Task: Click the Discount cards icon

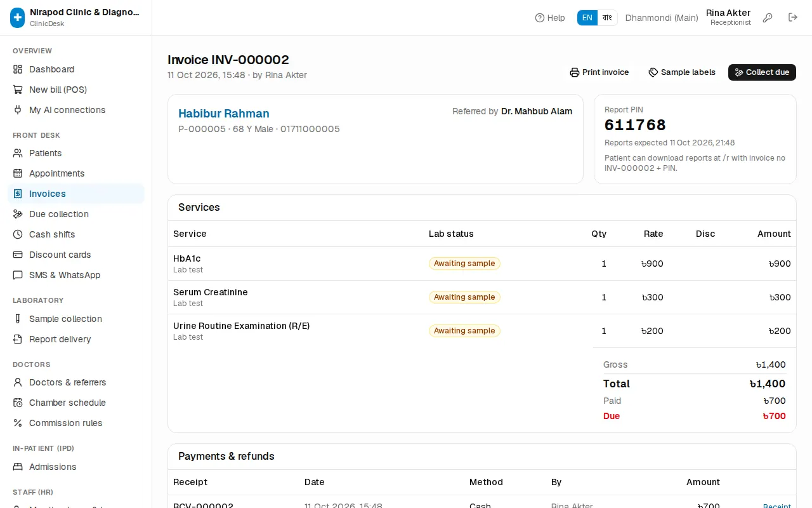Action: pyautogui.click(x=18, y=255)
